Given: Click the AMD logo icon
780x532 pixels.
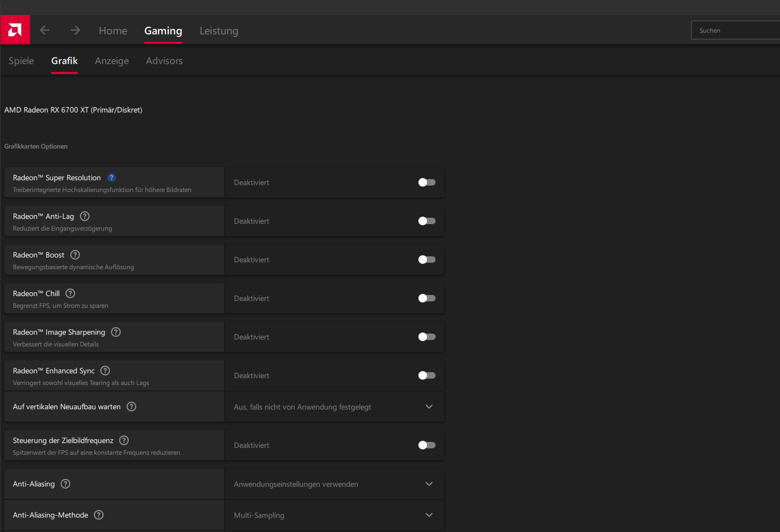Looking at the screenshot, I should pos(15,29).
